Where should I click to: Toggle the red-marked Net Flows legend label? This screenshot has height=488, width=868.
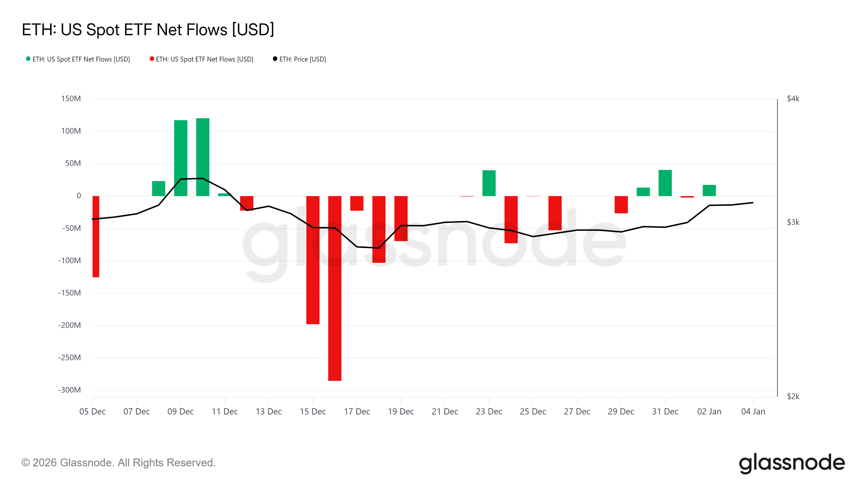(x=205, y=59)
